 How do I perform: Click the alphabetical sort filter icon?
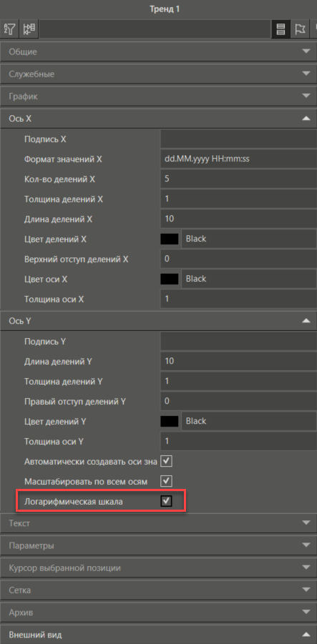[x=9, y=29]
